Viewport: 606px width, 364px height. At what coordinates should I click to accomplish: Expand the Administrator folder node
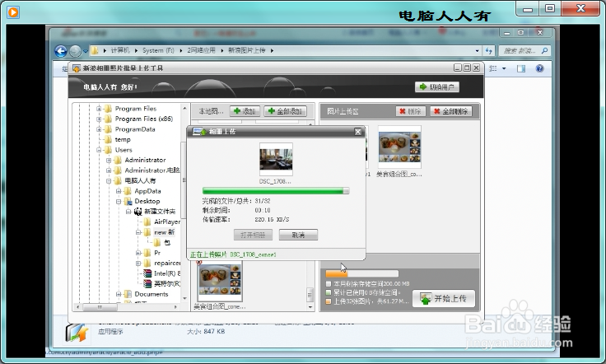point(109,160)
